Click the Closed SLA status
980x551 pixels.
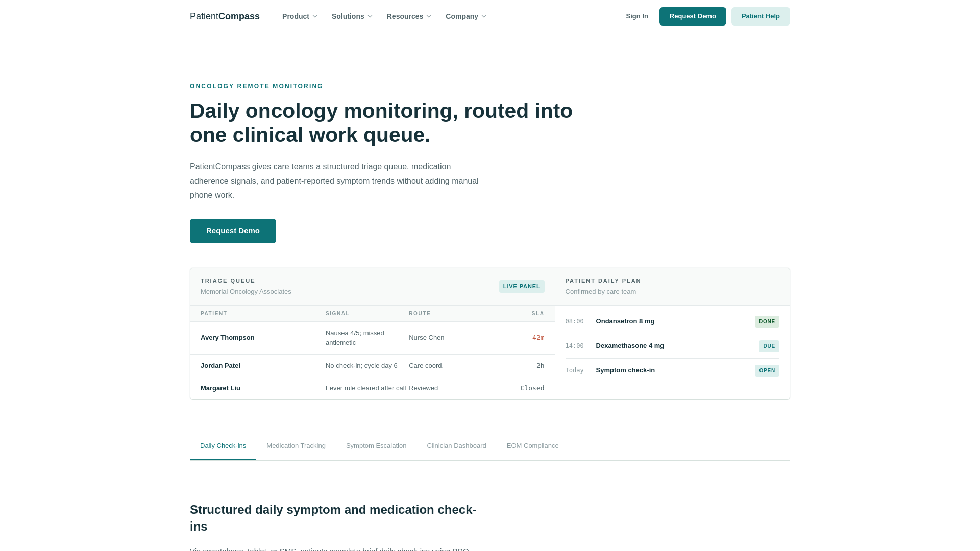pos(532,388)
